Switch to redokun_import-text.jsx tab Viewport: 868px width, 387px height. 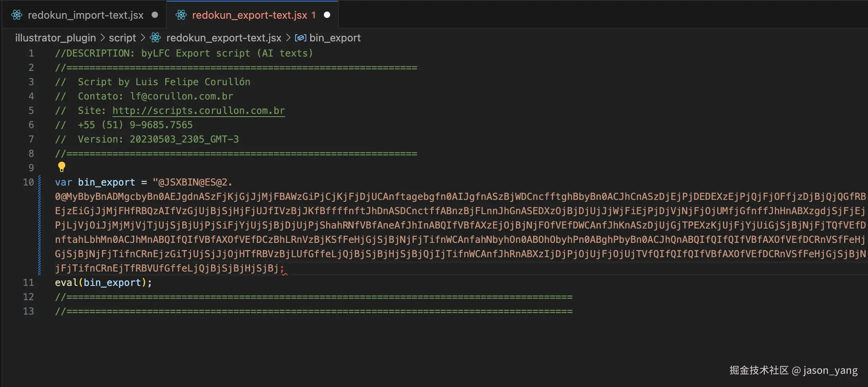click(x=85, y=15)
